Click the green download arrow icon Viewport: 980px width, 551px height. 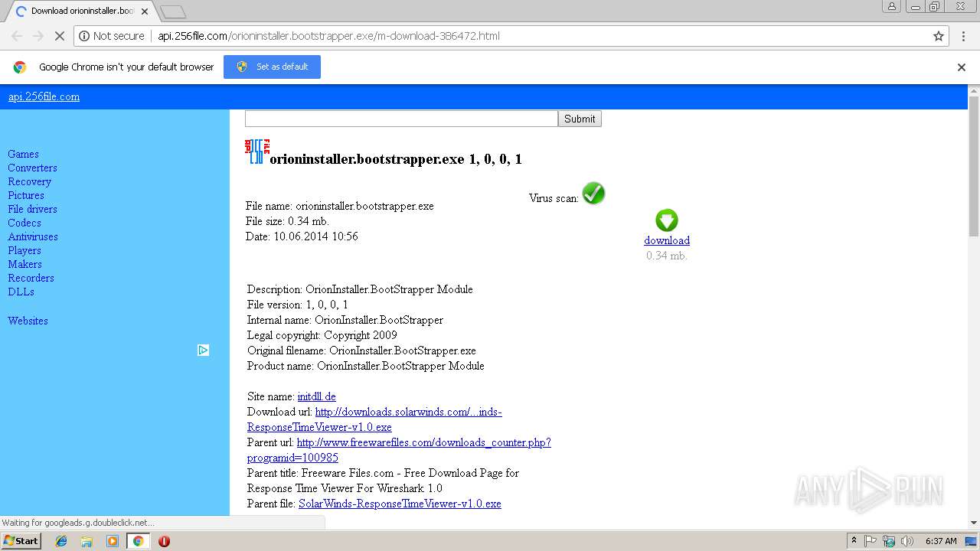tap(667, 220)
